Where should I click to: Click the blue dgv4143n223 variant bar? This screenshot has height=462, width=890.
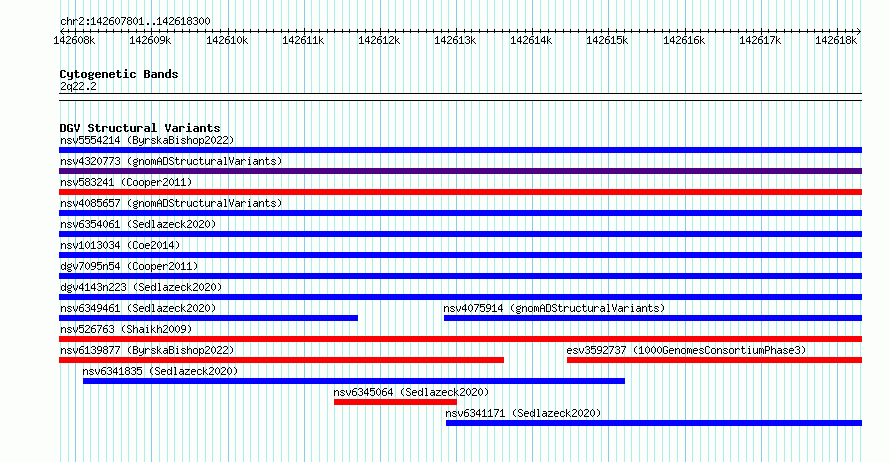[x=460, y=297]
